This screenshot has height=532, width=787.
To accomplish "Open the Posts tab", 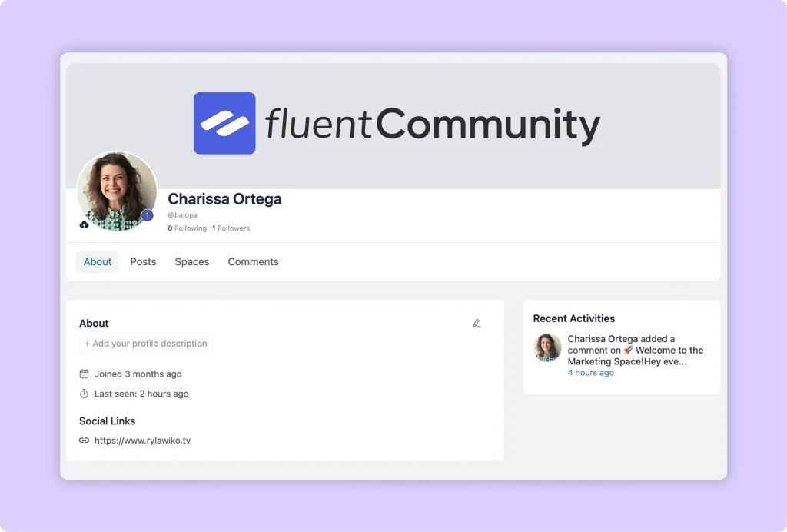I will (143, 261).
